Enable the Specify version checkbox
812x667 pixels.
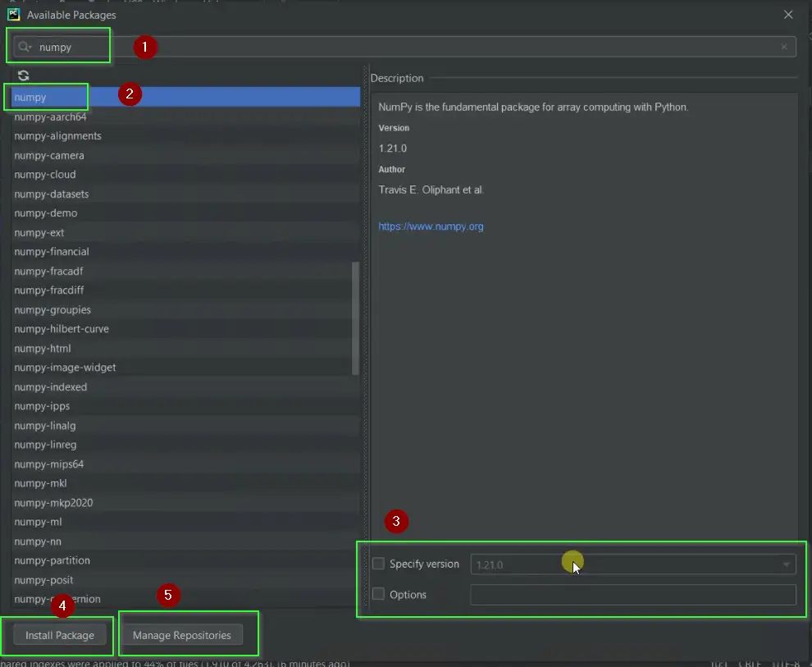[x=379, y=564]
